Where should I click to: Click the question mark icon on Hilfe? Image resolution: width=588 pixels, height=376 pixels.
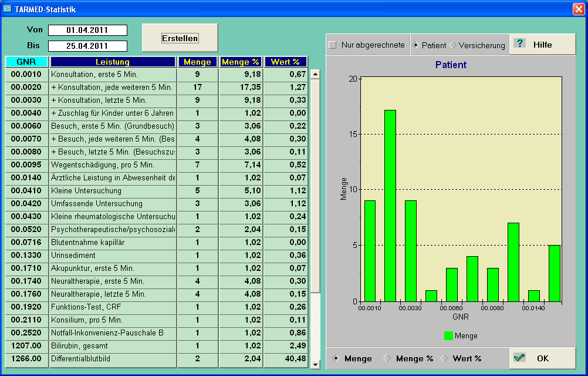[x=520, y=43]
